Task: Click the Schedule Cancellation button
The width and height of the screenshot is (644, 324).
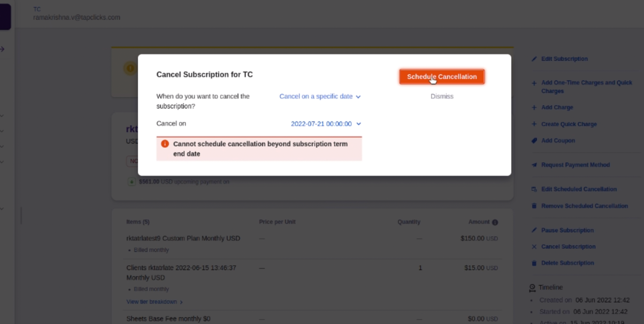Action: [x=442, y=76]
